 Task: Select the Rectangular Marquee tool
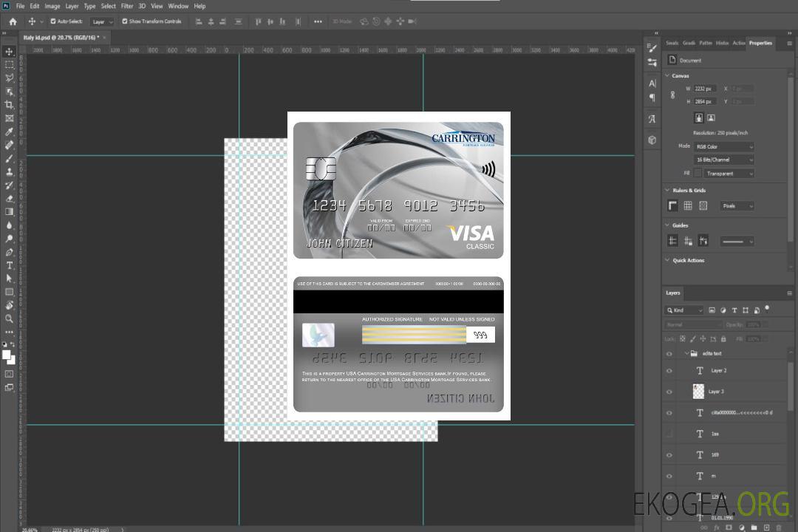(9, 65)
